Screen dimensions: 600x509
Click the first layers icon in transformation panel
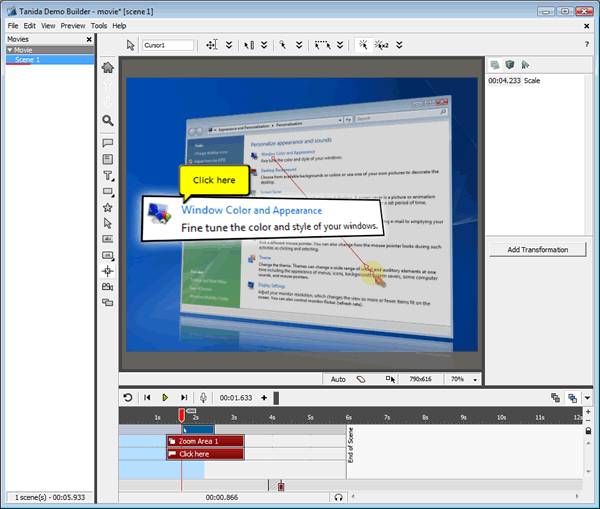click(x=495, y=65)
